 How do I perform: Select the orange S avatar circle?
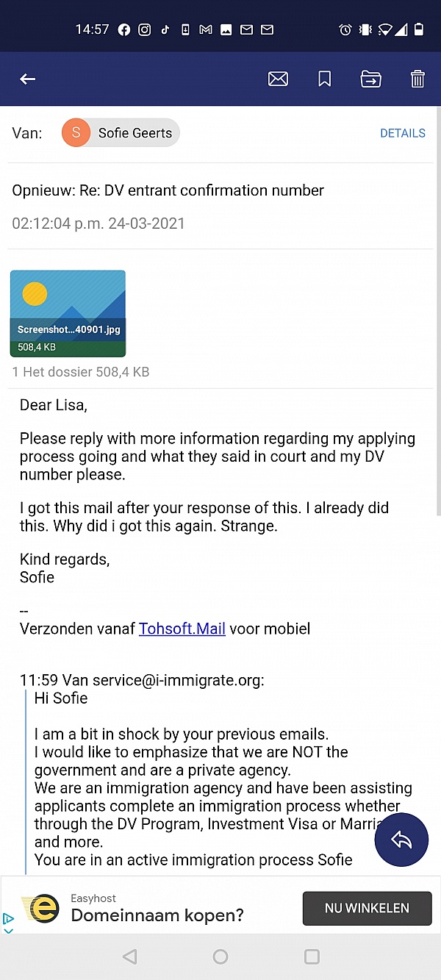click(x=76, y=133)
